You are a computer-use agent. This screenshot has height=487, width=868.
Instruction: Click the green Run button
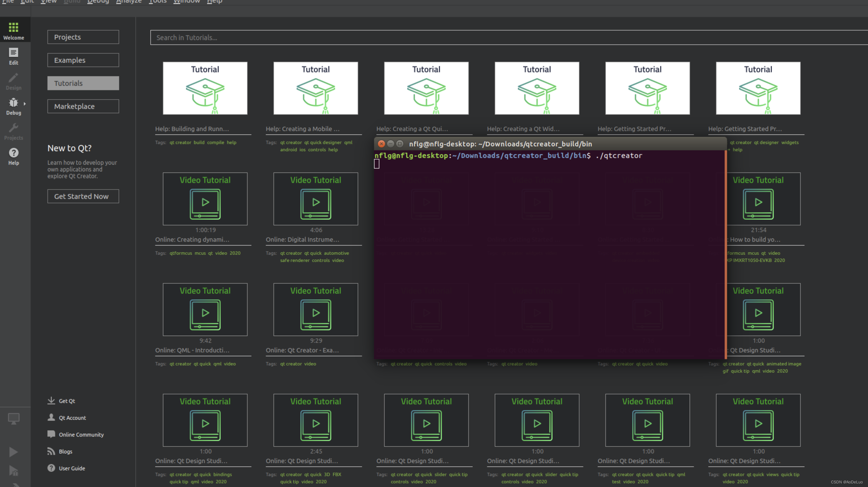pyautogui.click(x=13, y=452)
